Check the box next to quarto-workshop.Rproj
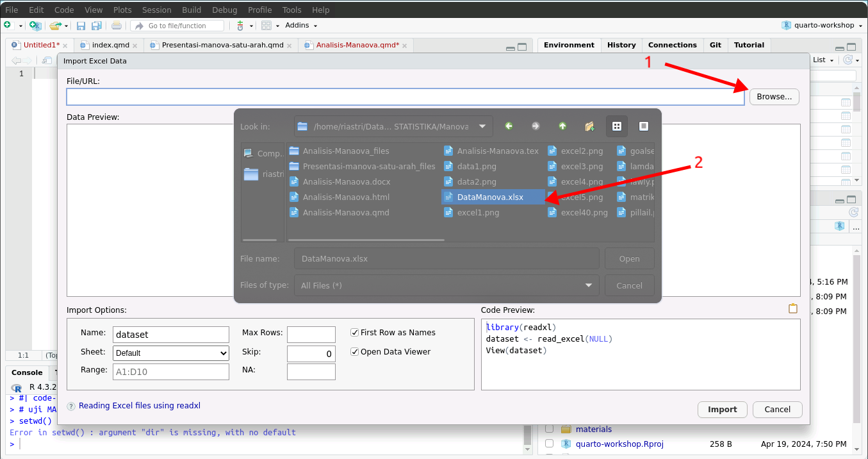Viewport: 868px width, 459px height. [x=549, y=444]
